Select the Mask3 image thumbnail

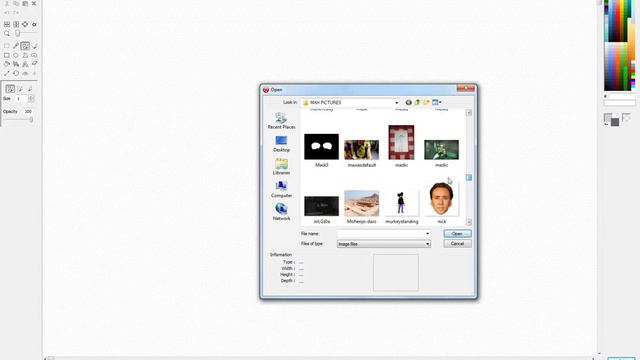point(321,147)
